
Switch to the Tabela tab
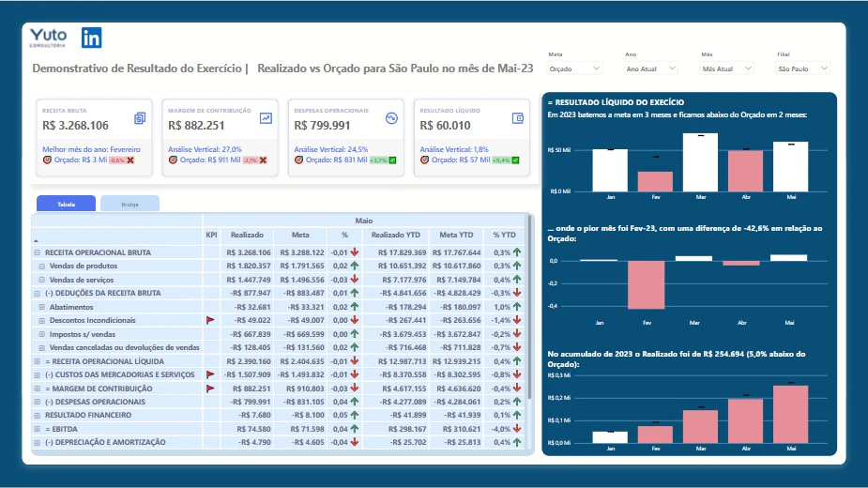66,204
